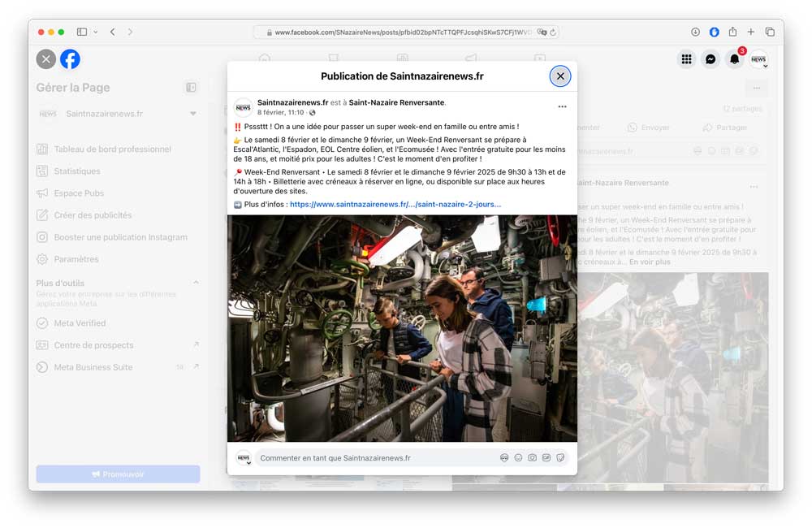Viewport: 812px width, 528px height.
Task: Open the Messenger chat icon
Action: (710, 59)
